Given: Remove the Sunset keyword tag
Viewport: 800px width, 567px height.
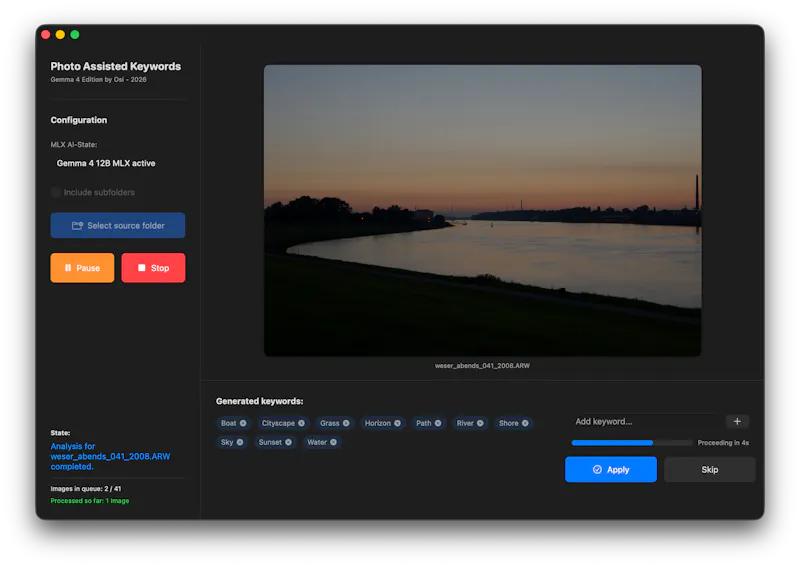Looking at the screenshot, I should click(288, 442).
